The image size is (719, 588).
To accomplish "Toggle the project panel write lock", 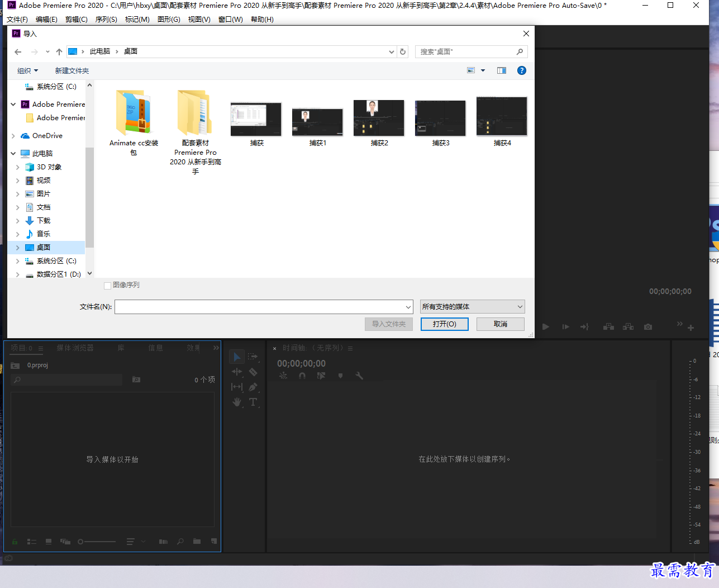I will tap(15, 542).
